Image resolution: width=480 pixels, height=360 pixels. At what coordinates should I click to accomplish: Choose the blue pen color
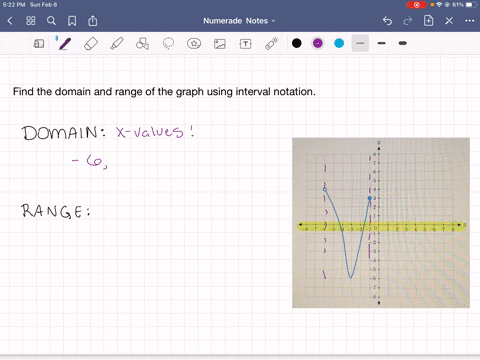pos(339,43)
